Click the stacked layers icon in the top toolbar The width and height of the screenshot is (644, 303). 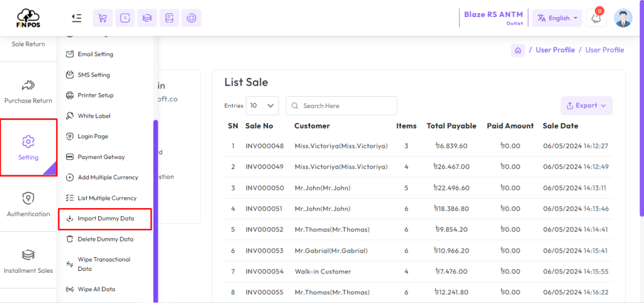[147, 18]
